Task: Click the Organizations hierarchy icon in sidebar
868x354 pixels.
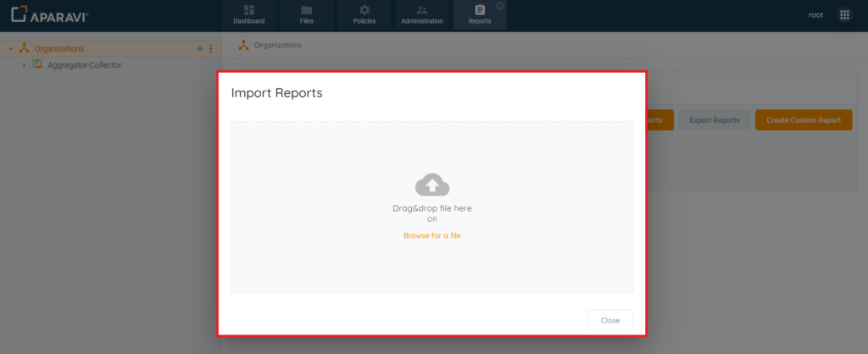Action: (x=24, y=48)
